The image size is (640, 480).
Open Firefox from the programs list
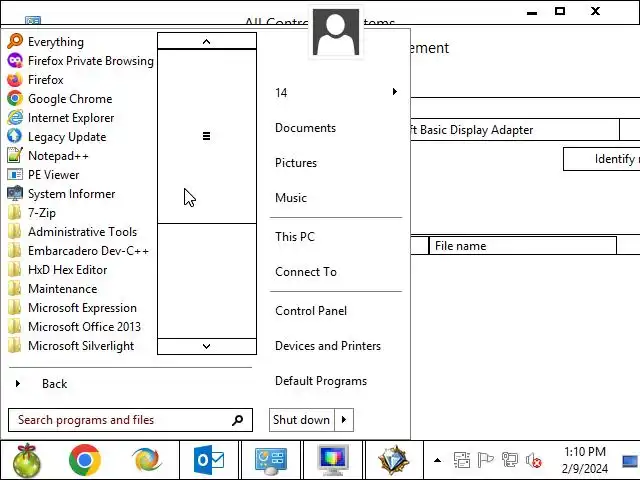click(x=36, y=80)
